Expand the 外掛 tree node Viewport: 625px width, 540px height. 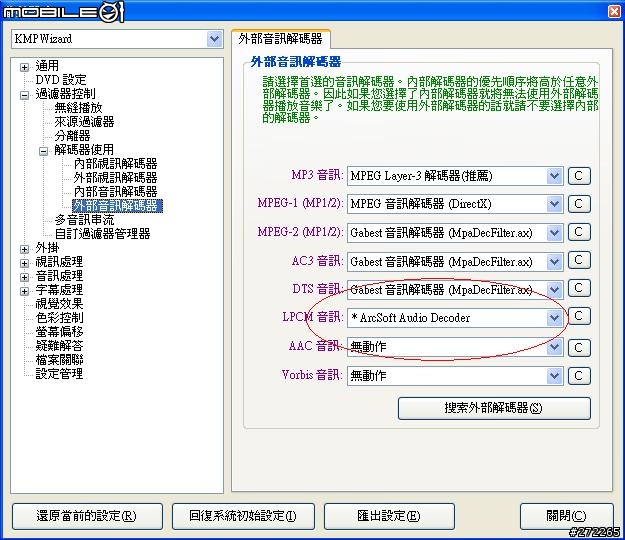coord(24,249)
